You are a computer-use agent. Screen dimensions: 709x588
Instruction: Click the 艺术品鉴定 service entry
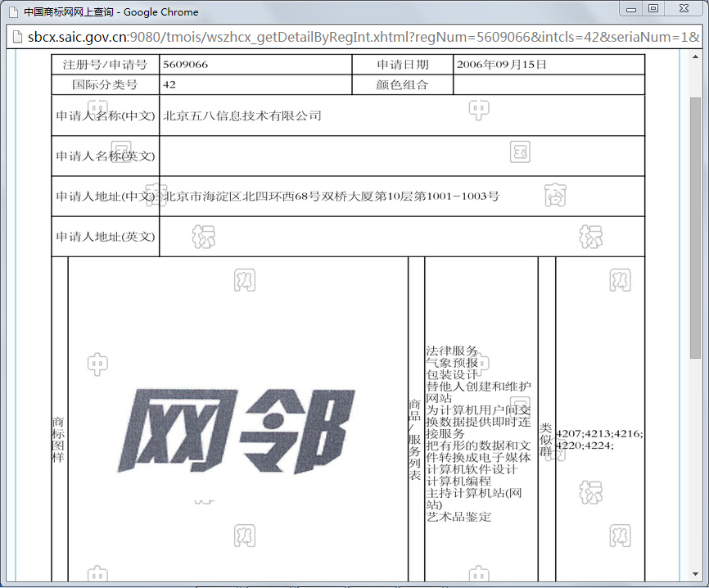tap(458, 517)
